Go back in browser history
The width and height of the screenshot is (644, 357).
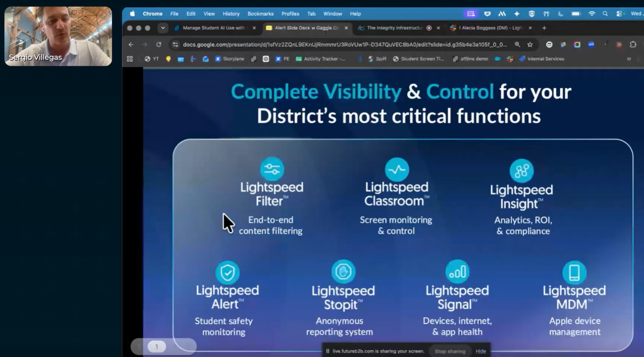[131, 44]
